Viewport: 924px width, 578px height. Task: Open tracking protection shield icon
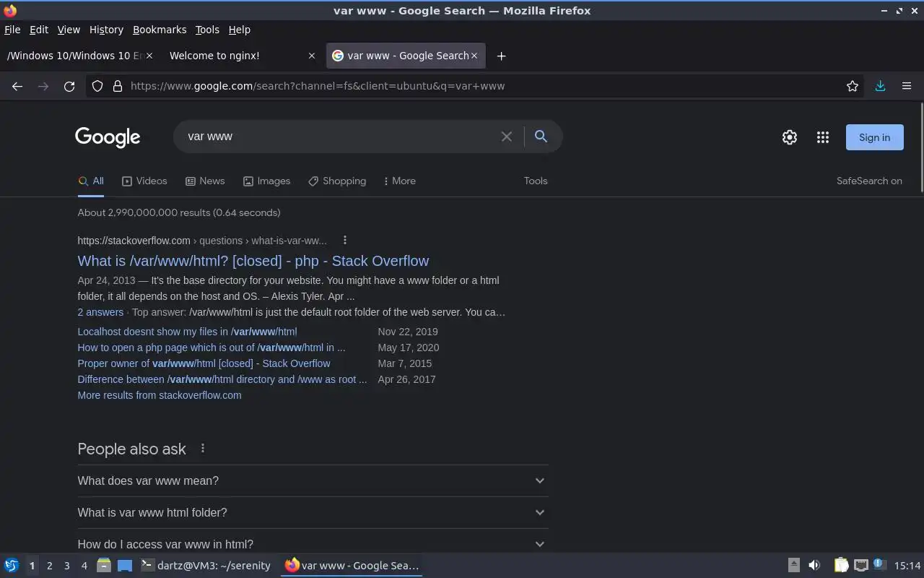click(97, 86)
